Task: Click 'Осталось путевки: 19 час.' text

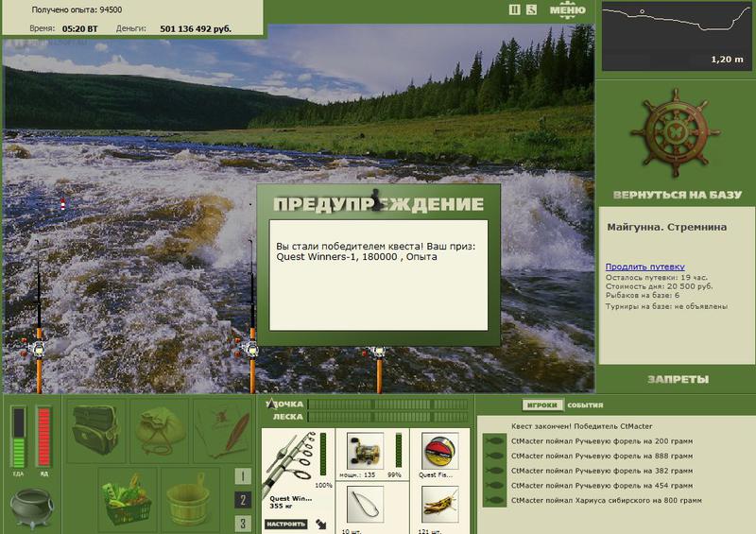Action: click(656, 277)
